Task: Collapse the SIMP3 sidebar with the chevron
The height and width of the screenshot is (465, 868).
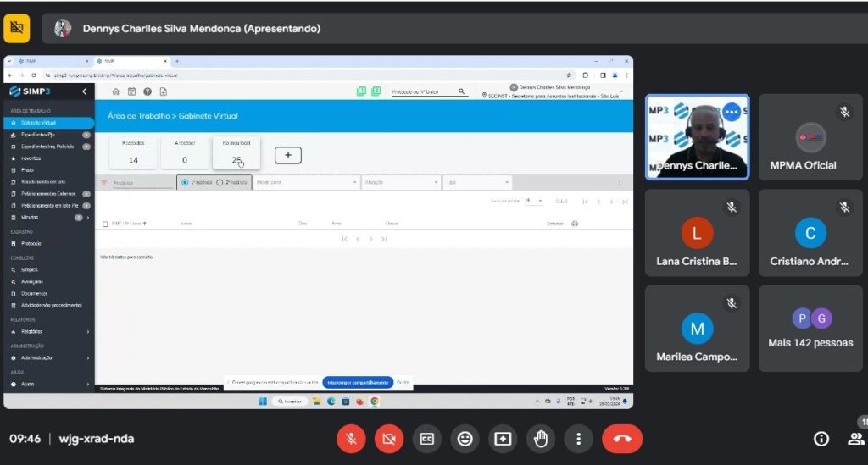Action: [x=84, y=91]
